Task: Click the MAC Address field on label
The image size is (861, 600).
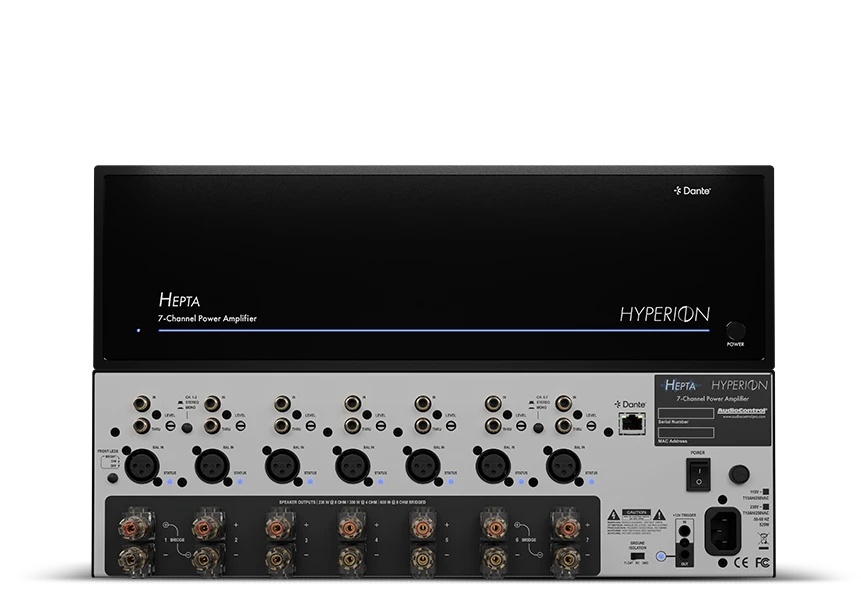Action: pyautogui.click(x=686, y=433)
